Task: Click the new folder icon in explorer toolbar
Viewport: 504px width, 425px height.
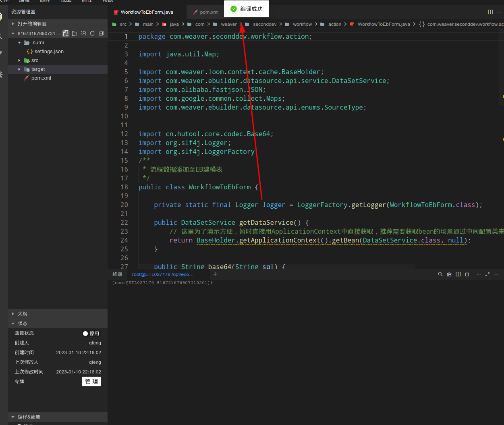Action: coord(75,33)
